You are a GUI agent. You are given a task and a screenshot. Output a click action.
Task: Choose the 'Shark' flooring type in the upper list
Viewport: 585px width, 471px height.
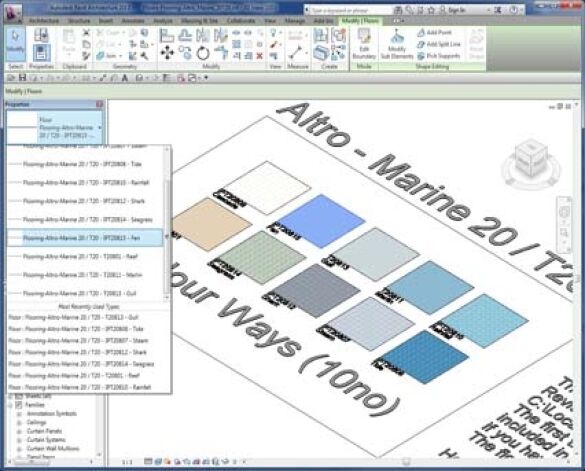click(85, 201)
